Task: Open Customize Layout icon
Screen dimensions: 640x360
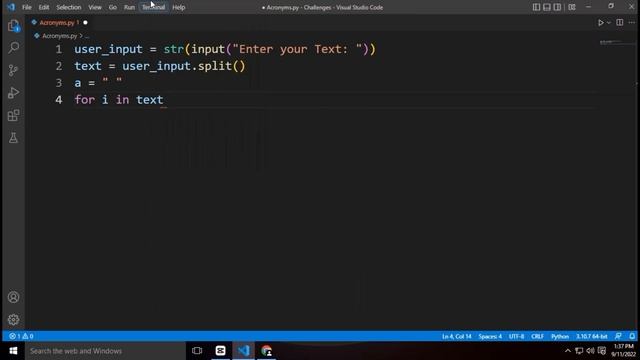Action: pyautogui.click(x=572, y=7)
